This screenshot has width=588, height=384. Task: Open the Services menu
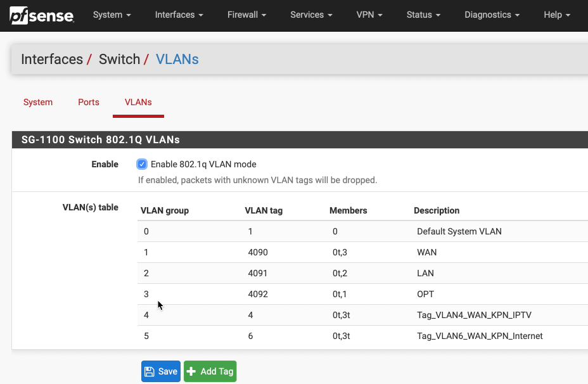tap(311, 15)
